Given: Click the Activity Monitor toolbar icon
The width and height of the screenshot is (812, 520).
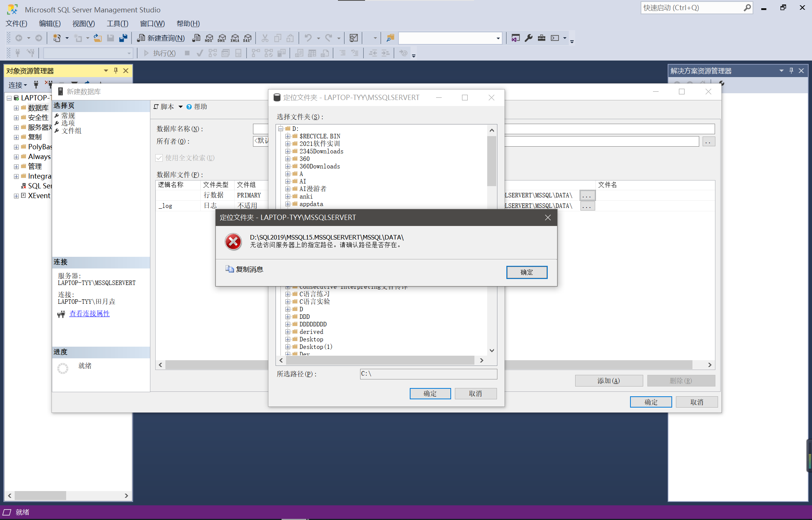Looking at the screenshot, I should (x=354, y=38).
